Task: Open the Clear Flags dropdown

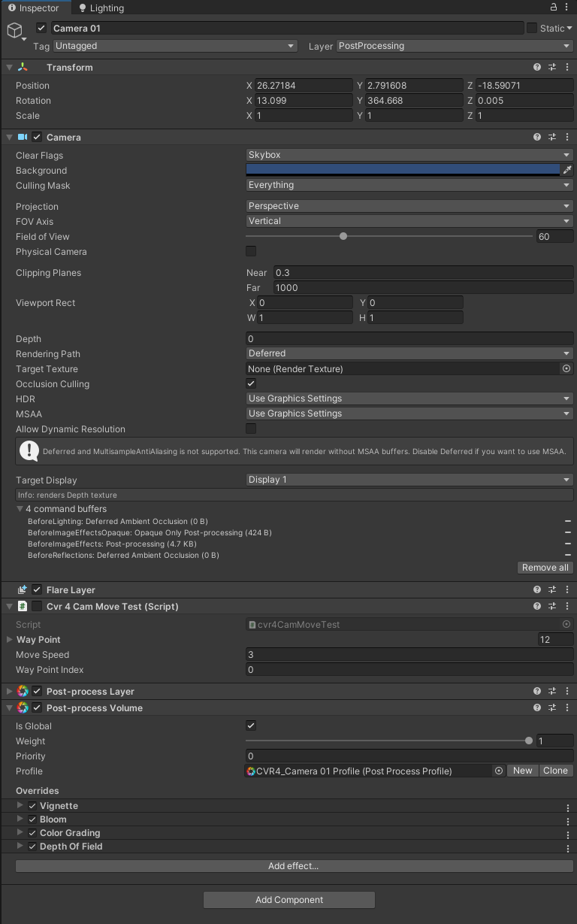Action: pyautogui.click(x=409, y=155)
